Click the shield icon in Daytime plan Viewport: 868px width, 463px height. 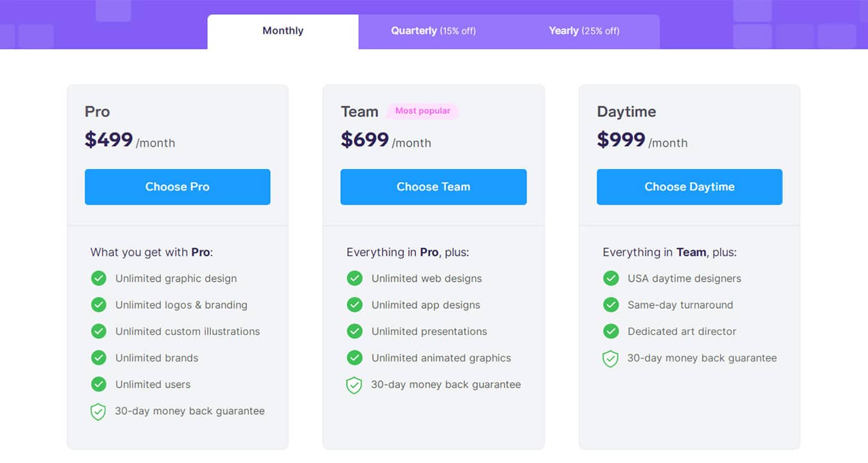pyautogui.click(x=610, y=358)
